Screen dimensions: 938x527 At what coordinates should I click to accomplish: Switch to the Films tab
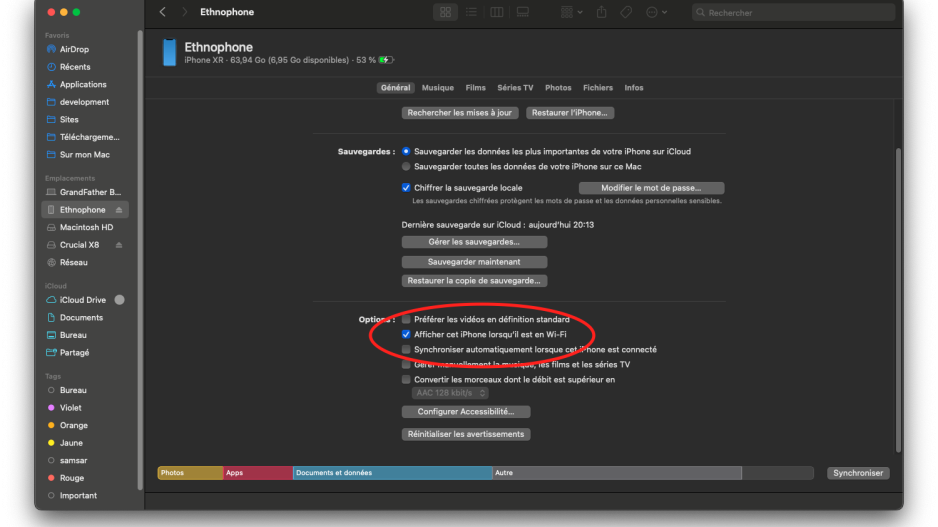pyautogui.click(x=476, y=87)
